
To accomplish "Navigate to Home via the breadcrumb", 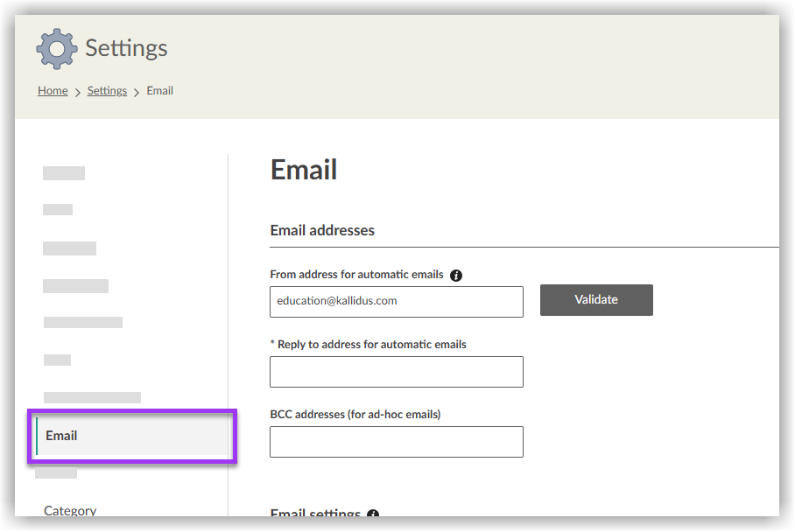I will click(x=52, y=90).
